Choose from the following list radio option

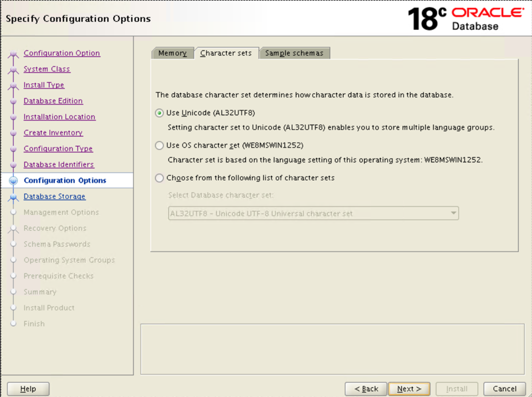[x=160, y=178]
